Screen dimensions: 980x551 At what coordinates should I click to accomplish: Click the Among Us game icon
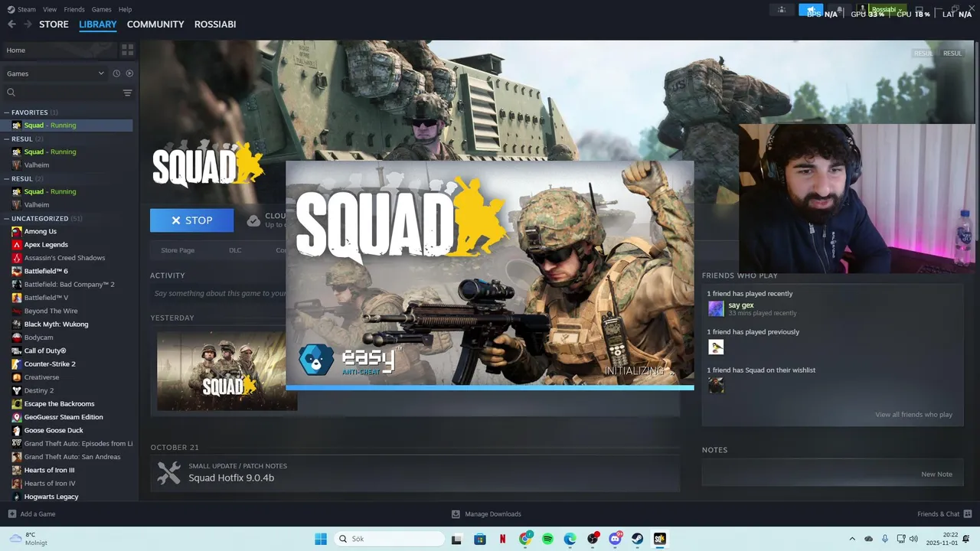point(17,231)
